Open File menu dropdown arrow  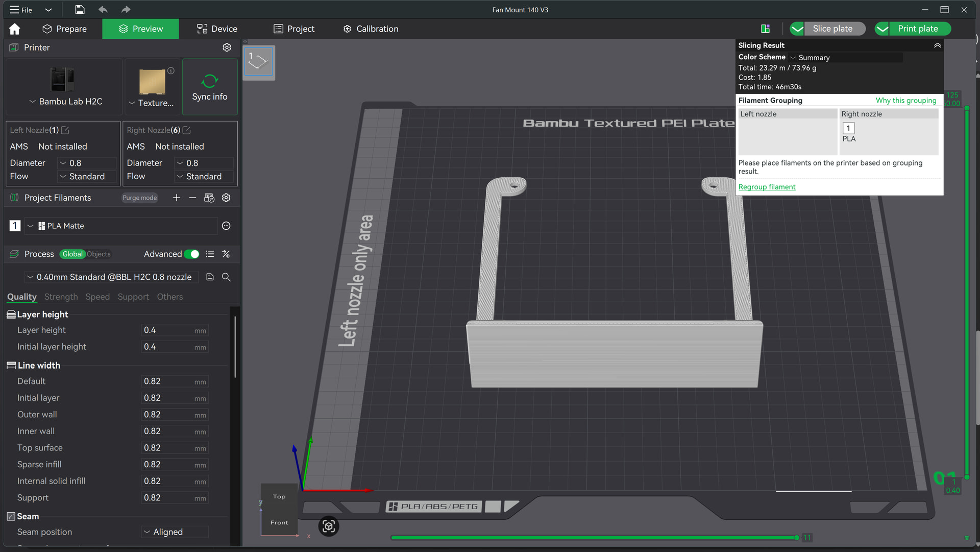point(48,10)
